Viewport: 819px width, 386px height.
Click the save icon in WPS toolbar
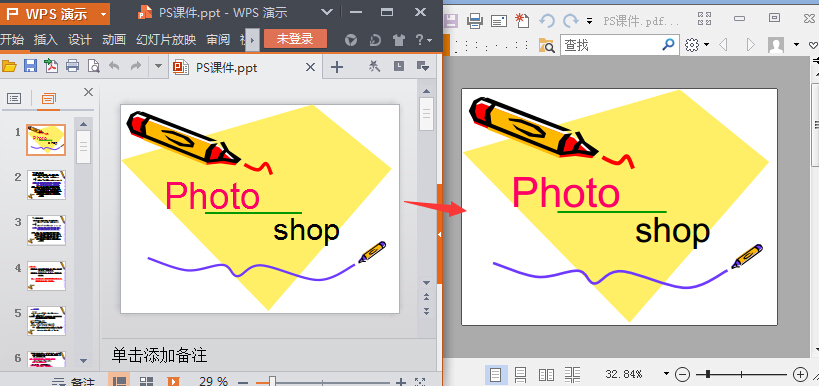[x=30, y=66]
